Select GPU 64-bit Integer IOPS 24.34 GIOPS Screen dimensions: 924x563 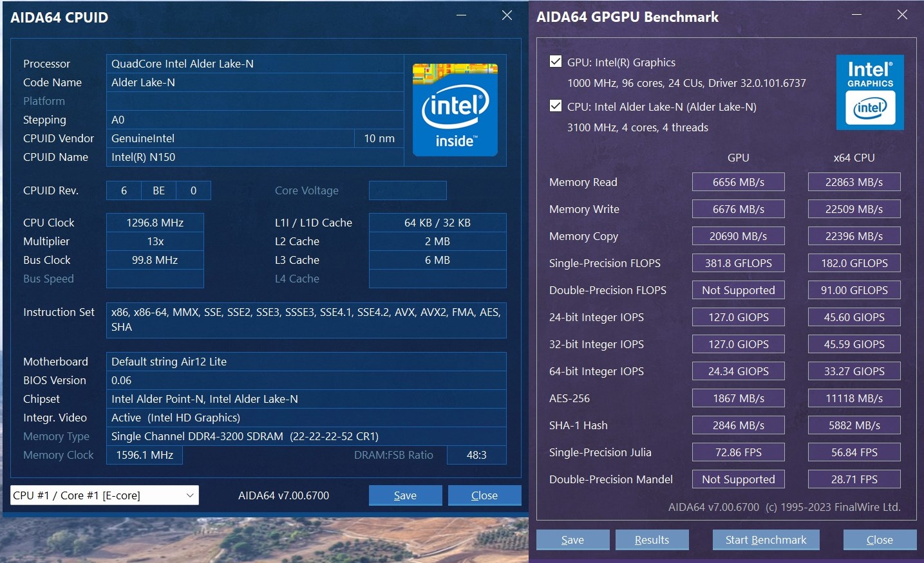pos(739,371)
